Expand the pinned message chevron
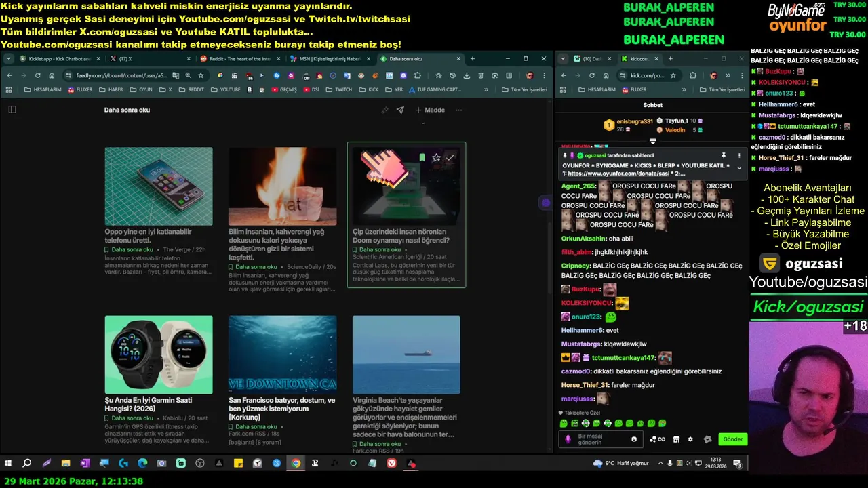 click(739, 167)
